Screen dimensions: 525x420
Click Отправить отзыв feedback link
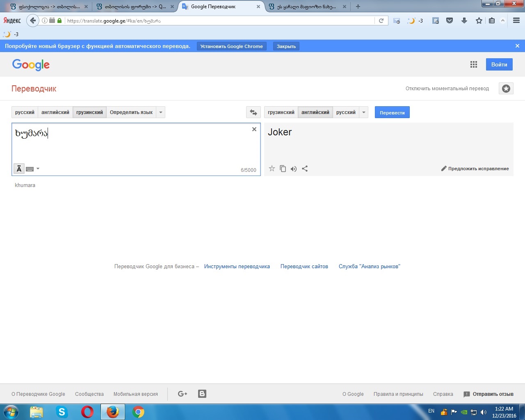(x=488, y=394)
